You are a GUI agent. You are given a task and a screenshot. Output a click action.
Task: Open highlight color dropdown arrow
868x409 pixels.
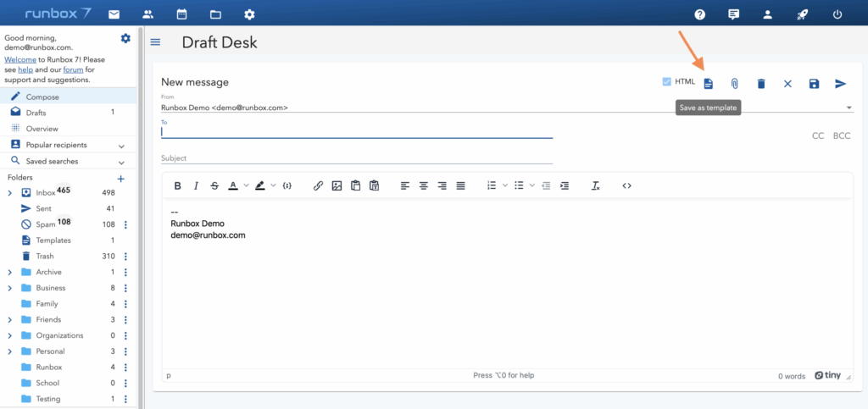tap(273, 185)
